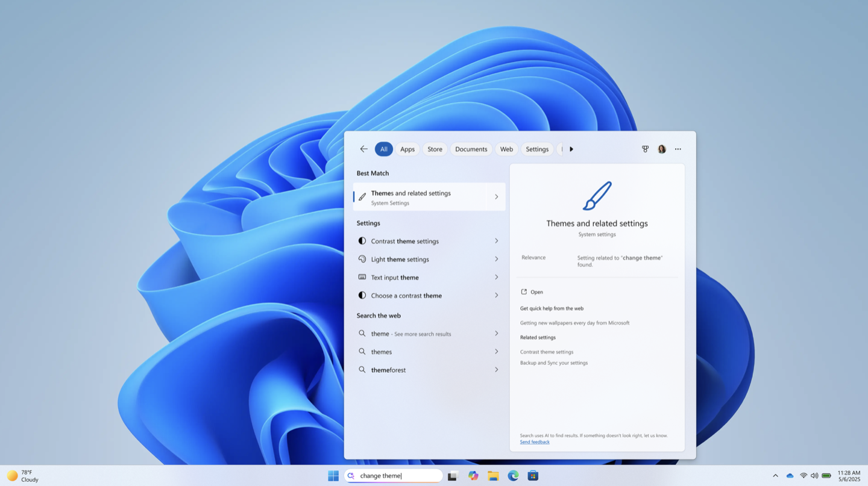
Task: Open the OneDrive cloud icon in system tray
Action: pyautogui.click(x=790, y=475)
